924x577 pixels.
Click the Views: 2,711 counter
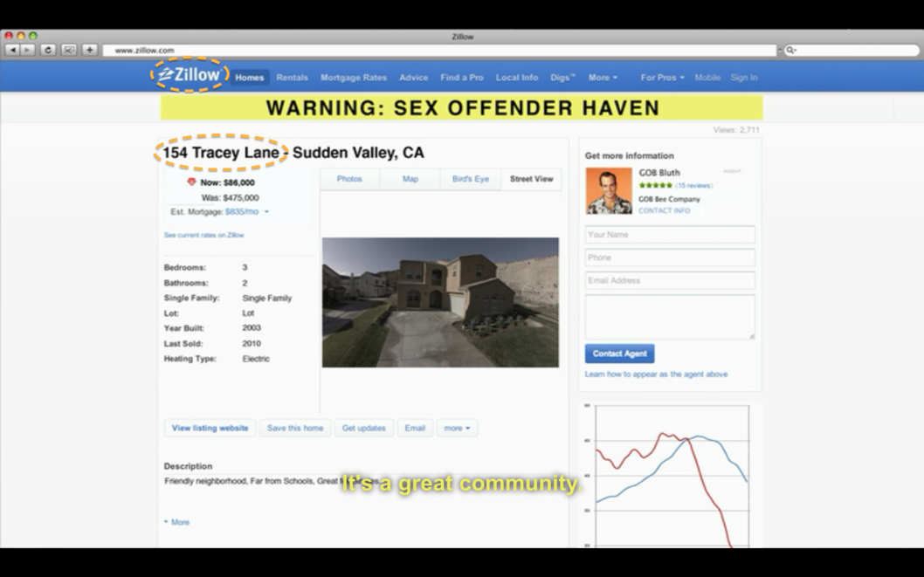point(736,130)
